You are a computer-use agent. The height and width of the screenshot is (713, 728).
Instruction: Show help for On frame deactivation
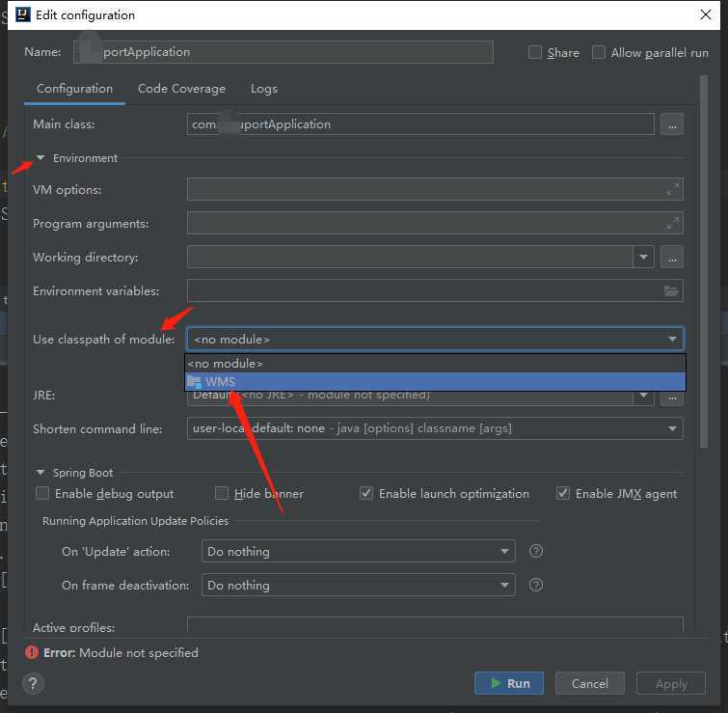coord(536,585)
